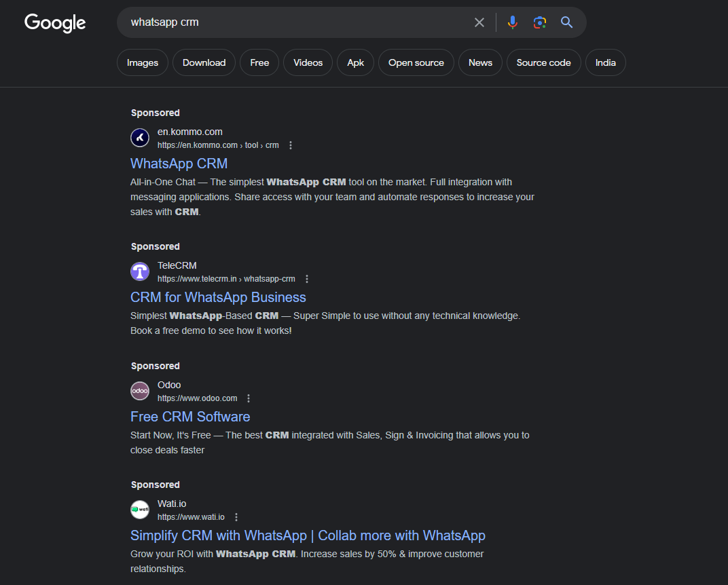The height and width of the screenshot is (585, 728).
Task: Clear the search box with X icon
Action: click(x=479, y=22)
